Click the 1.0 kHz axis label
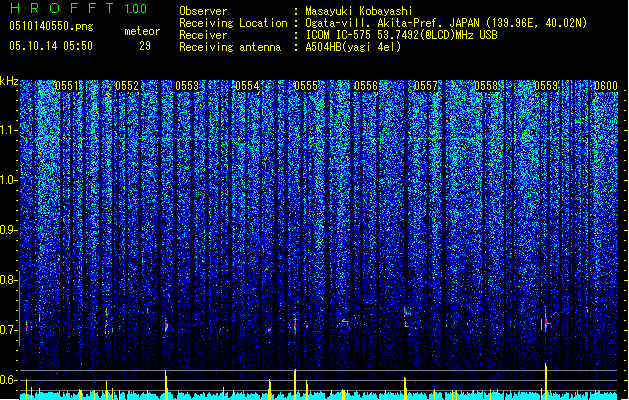This screenshot has height=400, width=629. click(8, 180)
